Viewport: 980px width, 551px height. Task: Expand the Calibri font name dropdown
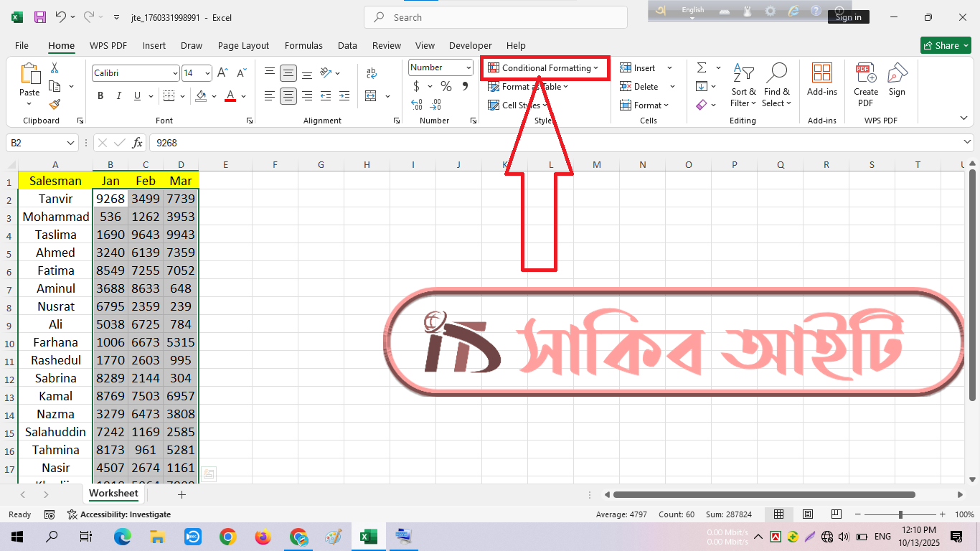point(175,73)
